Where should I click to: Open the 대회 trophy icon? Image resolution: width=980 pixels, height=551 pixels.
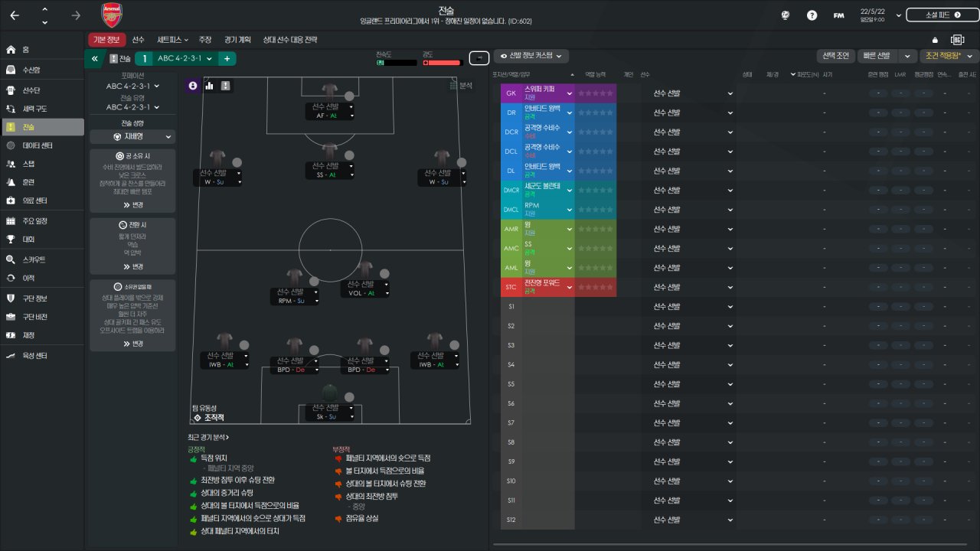(x=11, y=239)
